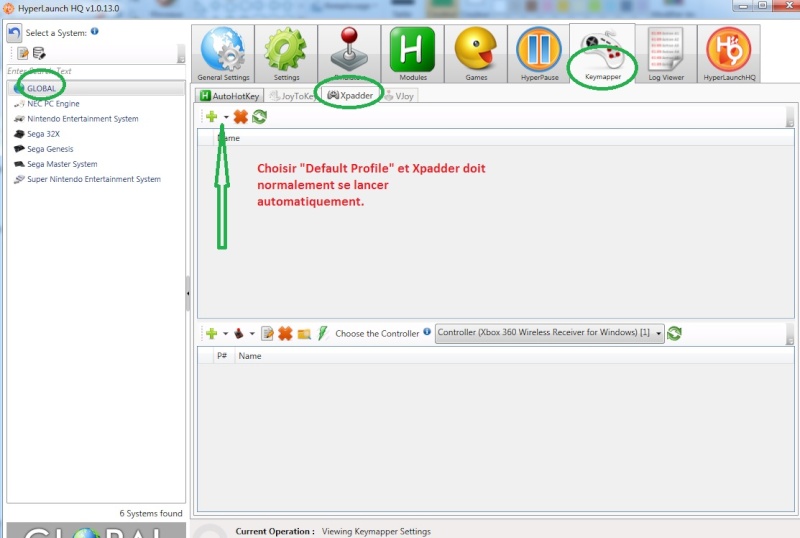The width and height of the screenshot is (800, 538).
Task: Open the Xbox 360 controller dropdown
Action: pyautogui.click(x=549, y=333)
